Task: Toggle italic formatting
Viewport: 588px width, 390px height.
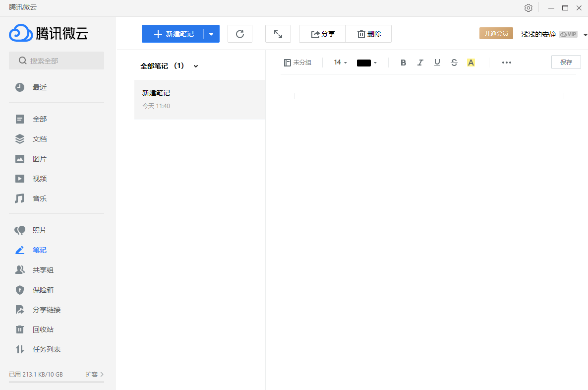Action: pos(420,63)
